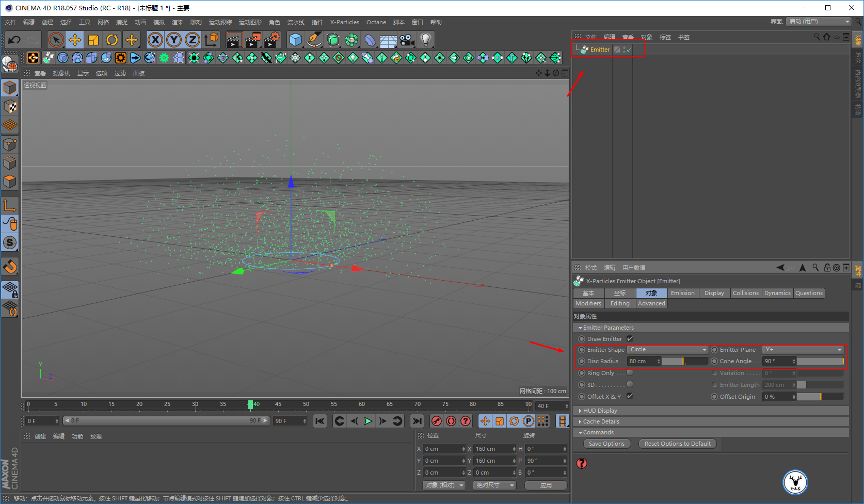Play animation forwards

(368, 421)
